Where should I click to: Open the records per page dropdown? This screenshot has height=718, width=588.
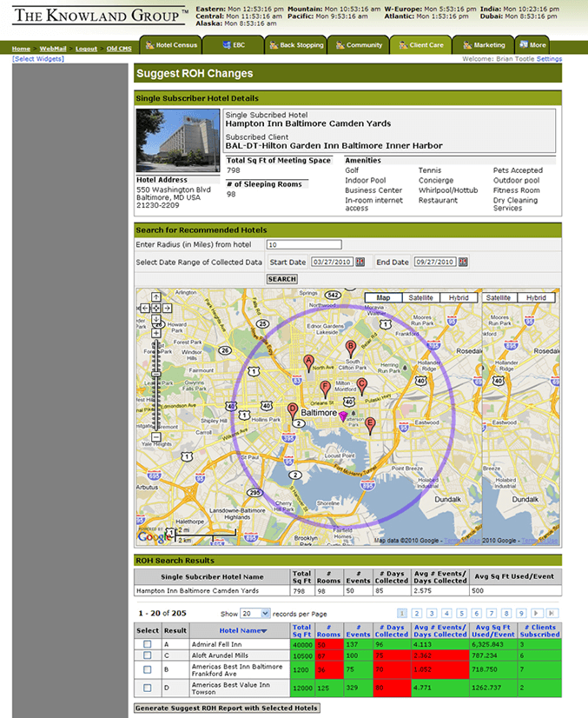254,614
